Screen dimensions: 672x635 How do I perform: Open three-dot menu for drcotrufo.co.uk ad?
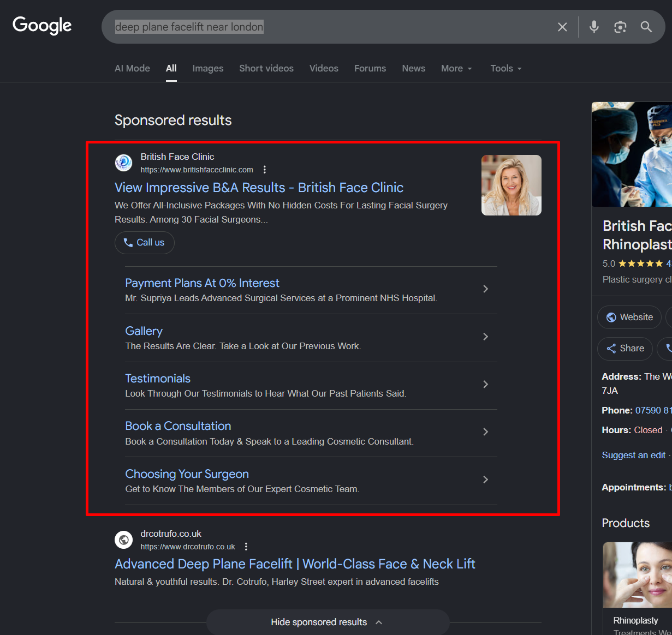coord(246,547)
